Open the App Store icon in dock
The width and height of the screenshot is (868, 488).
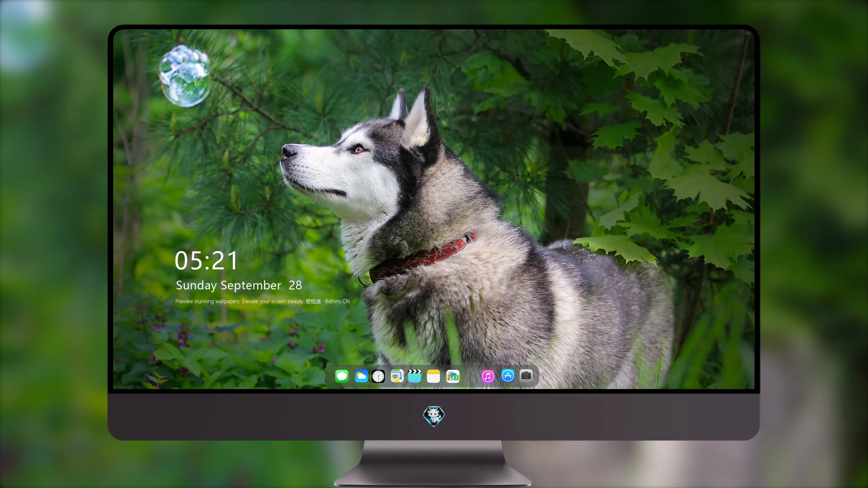pyautogui.click(x=508, y=375)
